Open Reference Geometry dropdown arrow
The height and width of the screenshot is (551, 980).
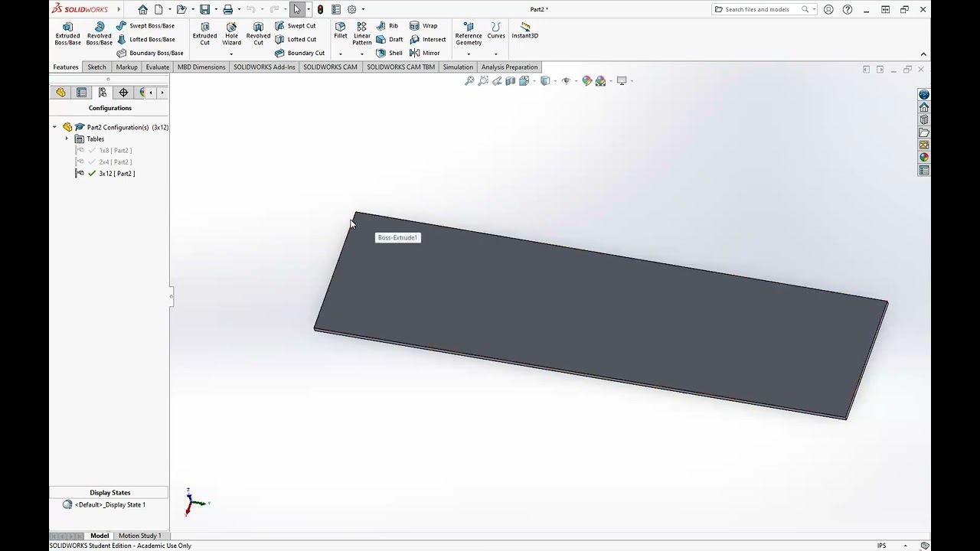click(x=469, y=54)
